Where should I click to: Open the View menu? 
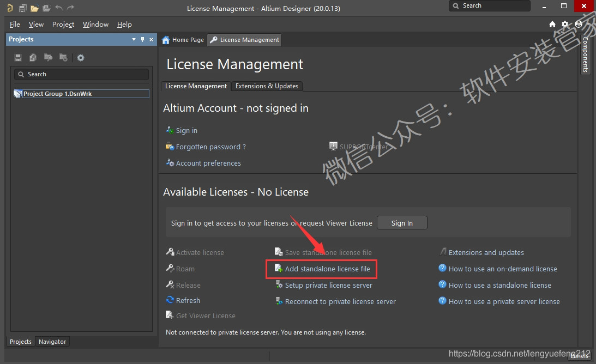tap(36, 25)
